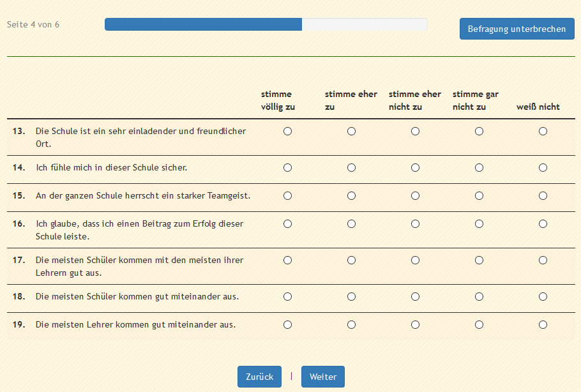Answer question 18 with 'stimme eher zu'
Screen dimensions: 581x392
pos(351,296)
